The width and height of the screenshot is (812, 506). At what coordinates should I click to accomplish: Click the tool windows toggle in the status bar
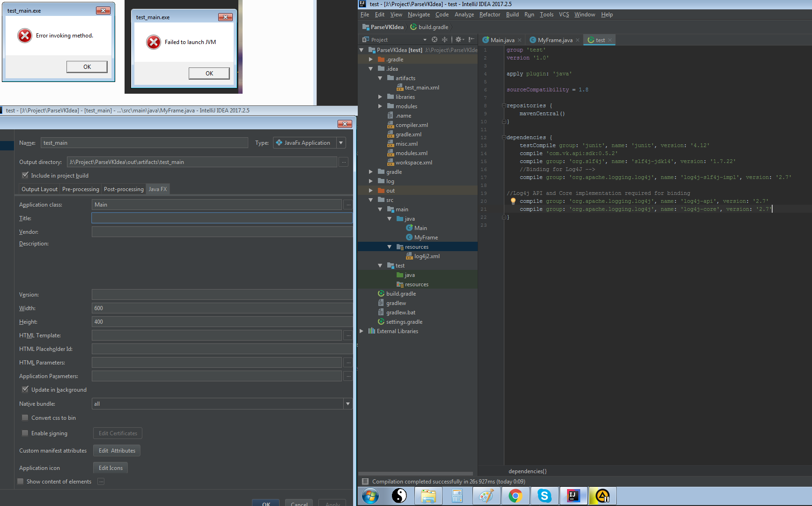(365, 481)
